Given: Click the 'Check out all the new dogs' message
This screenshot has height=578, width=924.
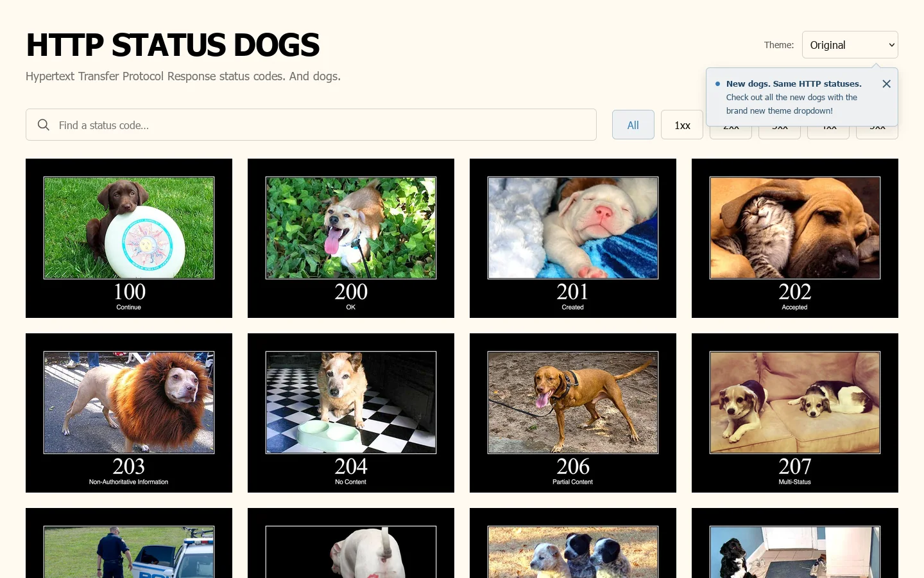Looking at the screenshot, I should tap(792, 104).
